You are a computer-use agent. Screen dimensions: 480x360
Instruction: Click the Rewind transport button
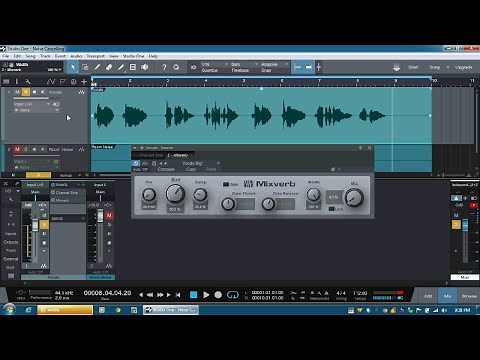click(150, 295)
